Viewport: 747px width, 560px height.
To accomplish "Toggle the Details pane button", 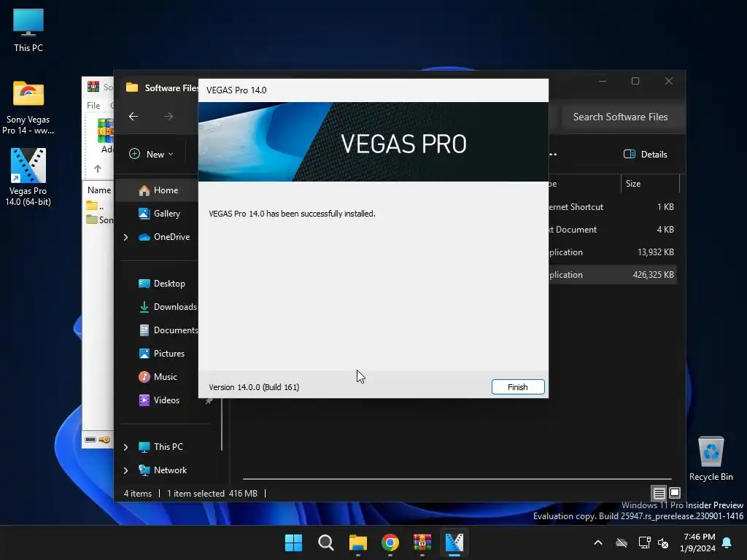I will pyautogui.click(x=646, y=155).
